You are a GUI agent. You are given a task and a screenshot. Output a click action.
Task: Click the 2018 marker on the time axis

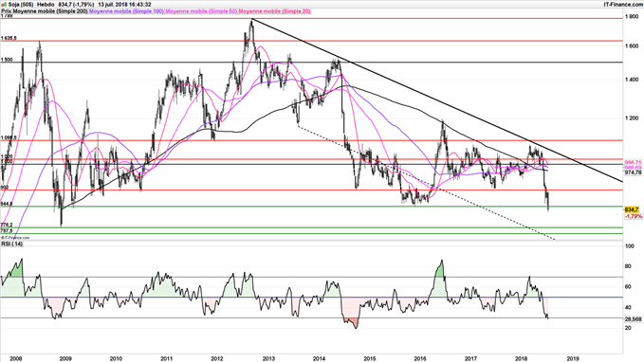tap(522, 358)
